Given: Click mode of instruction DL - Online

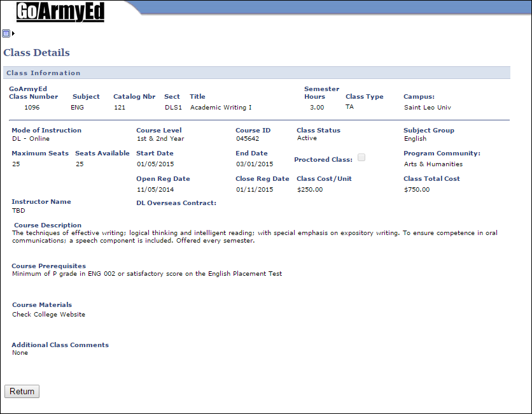Looking at the screenshot, I should (x=31, y=139).
